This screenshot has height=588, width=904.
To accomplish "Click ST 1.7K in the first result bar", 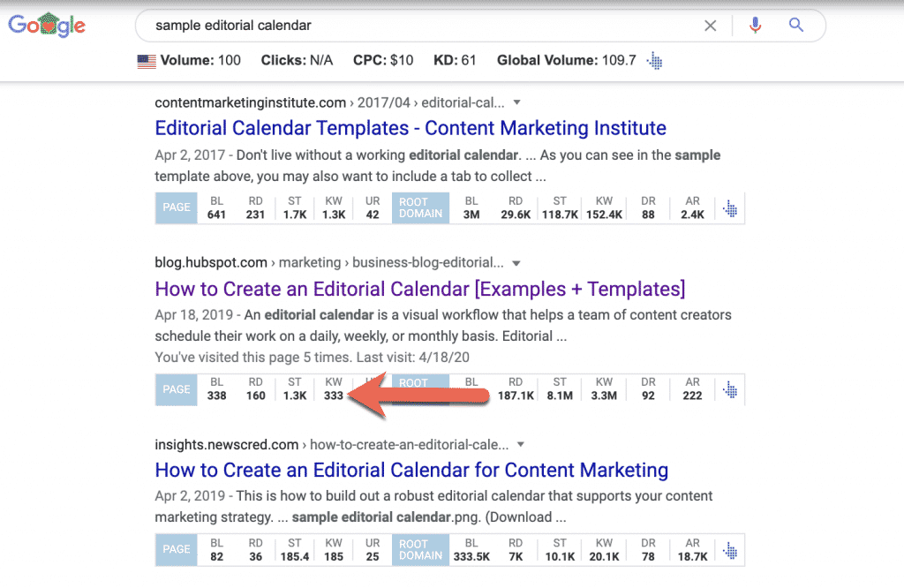I will point(295,207).
